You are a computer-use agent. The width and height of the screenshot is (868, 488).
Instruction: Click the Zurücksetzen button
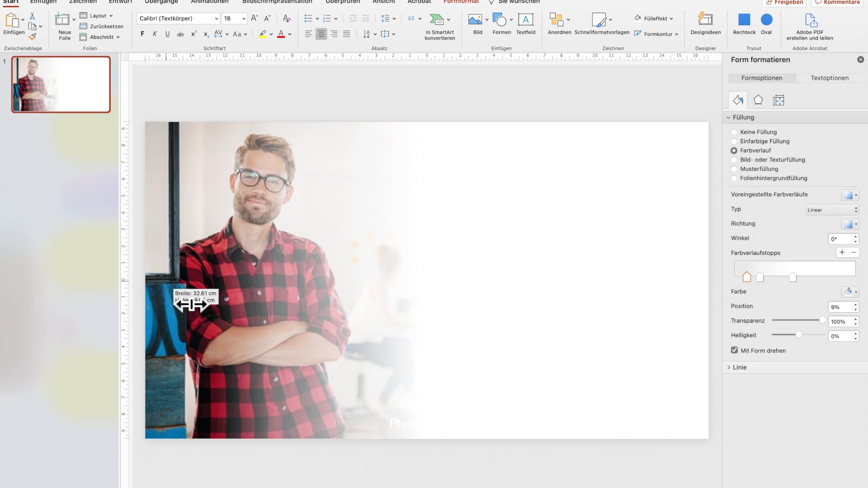(x=102, y=26)
